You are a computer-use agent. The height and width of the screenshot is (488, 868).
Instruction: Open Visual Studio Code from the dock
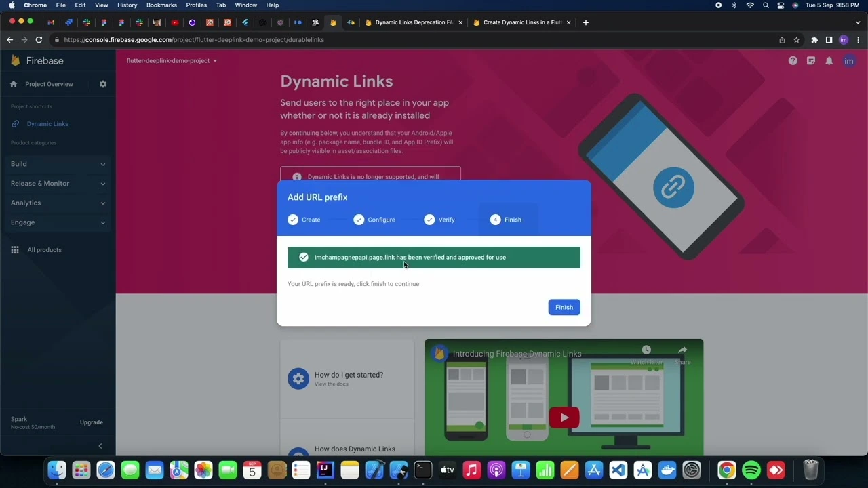coord(618,470)
